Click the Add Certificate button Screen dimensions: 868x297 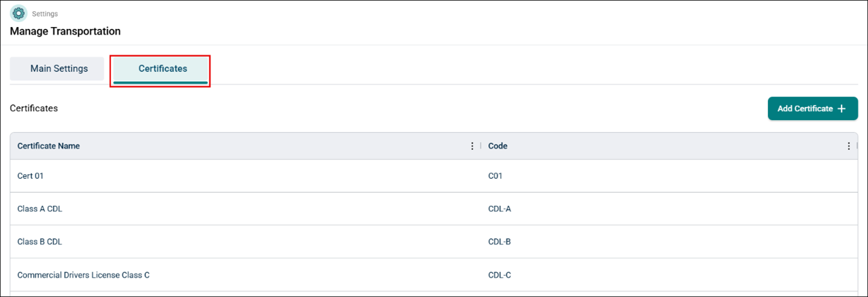pyautogui.click(x=812, y=108)
